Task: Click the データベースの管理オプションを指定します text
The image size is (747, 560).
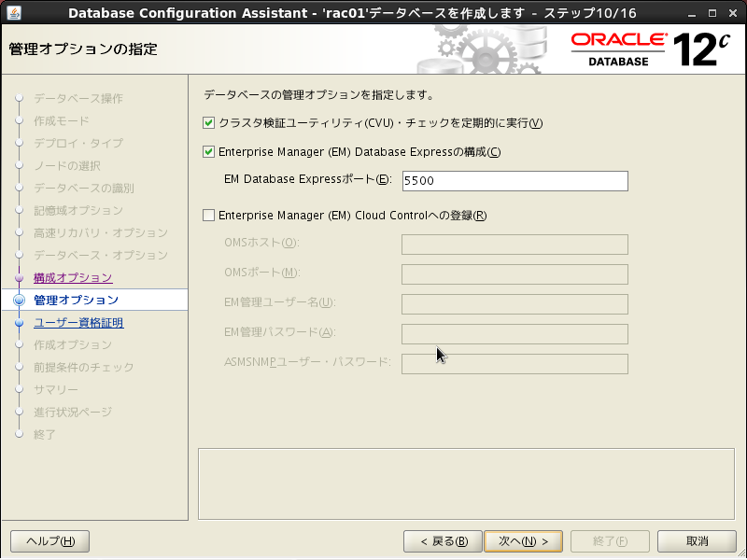Action: [x=318, y=95]
